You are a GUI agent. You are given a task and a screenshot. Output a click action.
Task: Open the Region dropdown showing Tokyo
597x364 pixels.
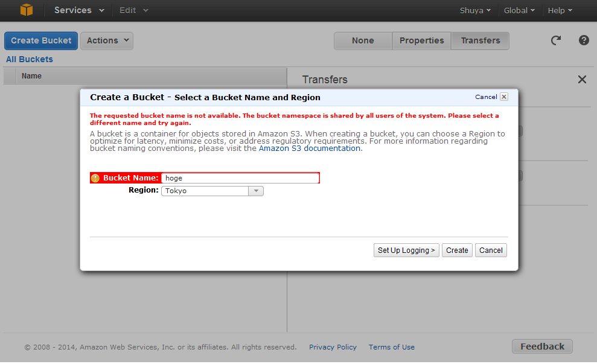[x=212, y=191]
